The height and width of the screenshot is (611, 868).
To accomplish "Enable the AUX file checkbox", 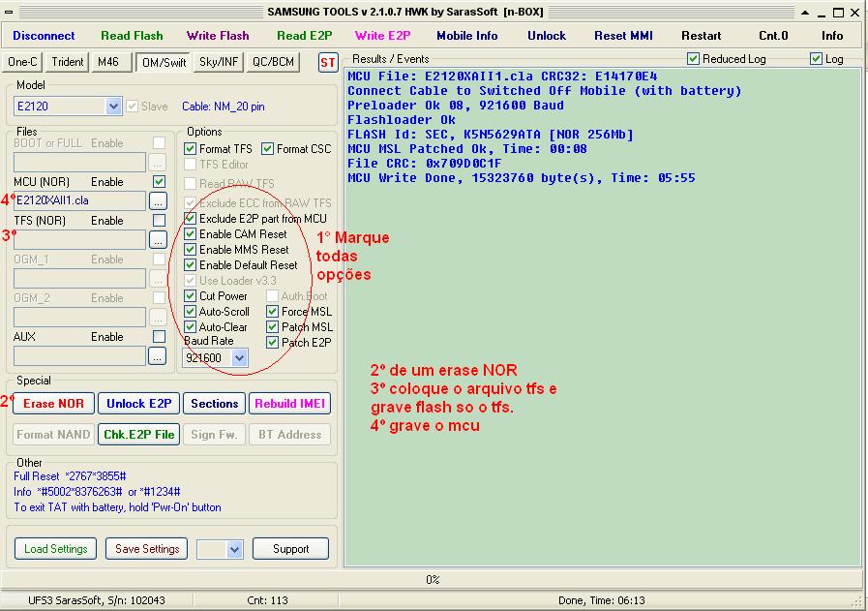I will coord(160,337).
